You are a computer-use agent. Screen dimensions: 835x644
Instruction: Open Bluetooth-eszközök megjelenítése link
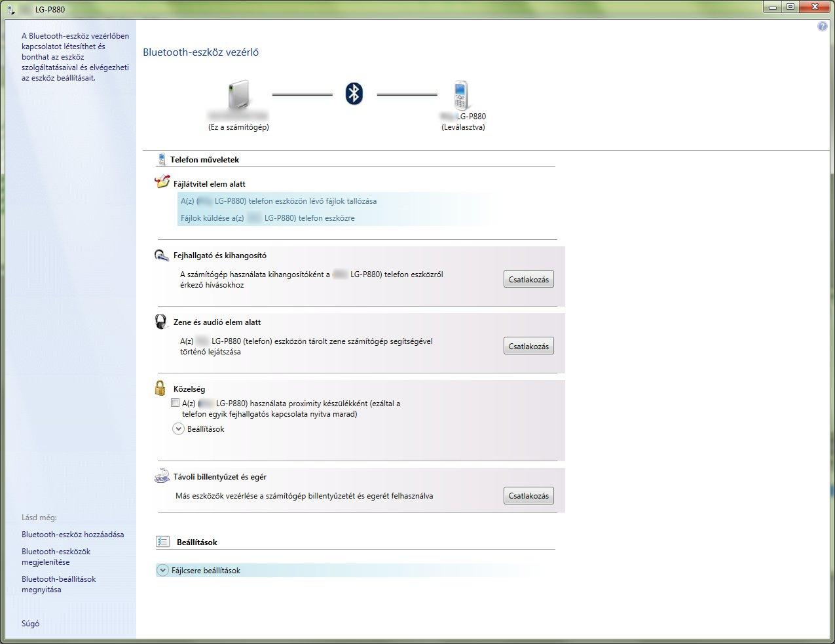click(56, 557)
